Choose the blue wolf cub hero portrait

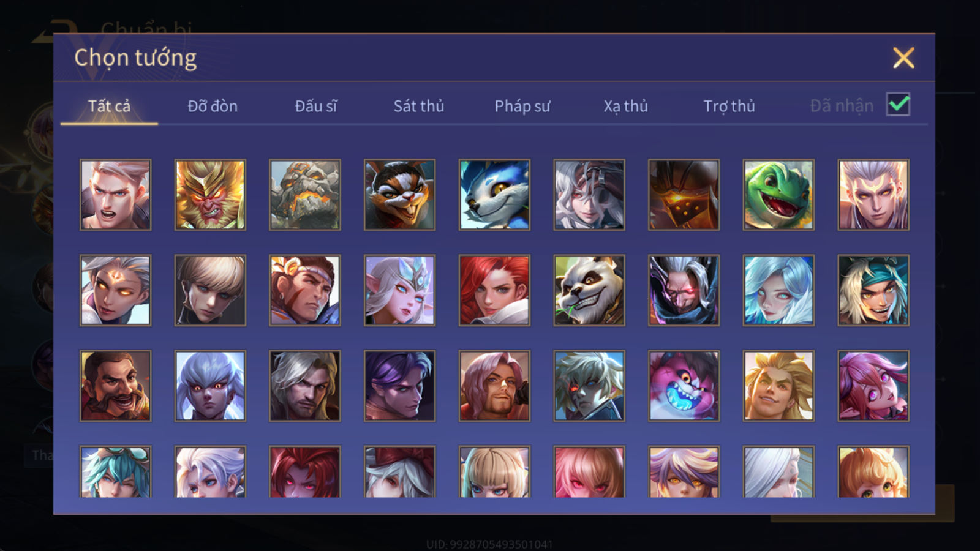point(494,195)
